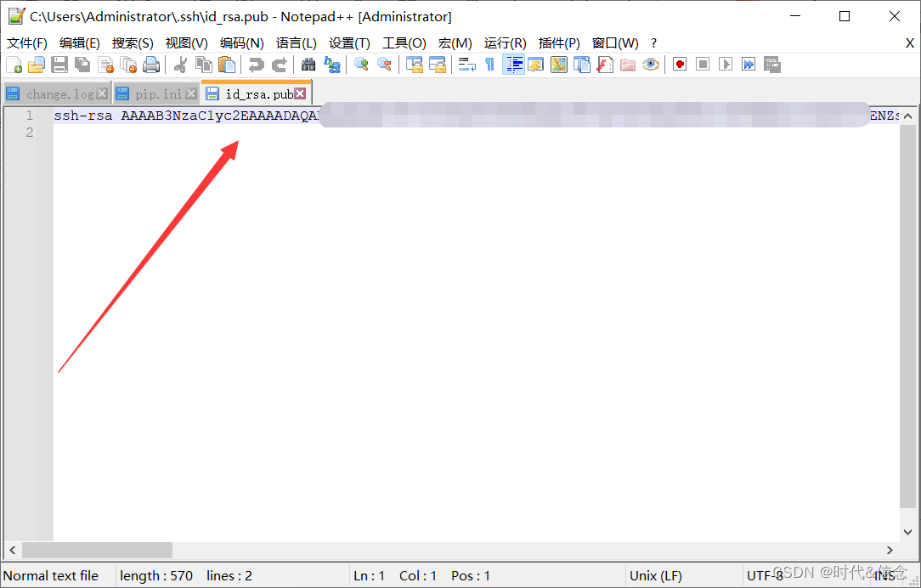This screenshot has width=921, height=588.
Task: Start macro recording with red record button
Action: pos(680,65)
